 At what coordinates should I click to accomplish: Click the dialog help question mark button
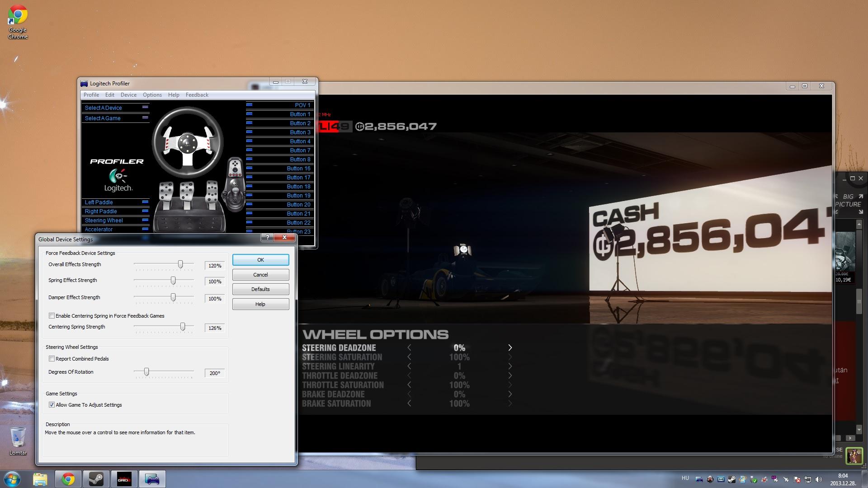pyautogui.click(x=267, y=237)
